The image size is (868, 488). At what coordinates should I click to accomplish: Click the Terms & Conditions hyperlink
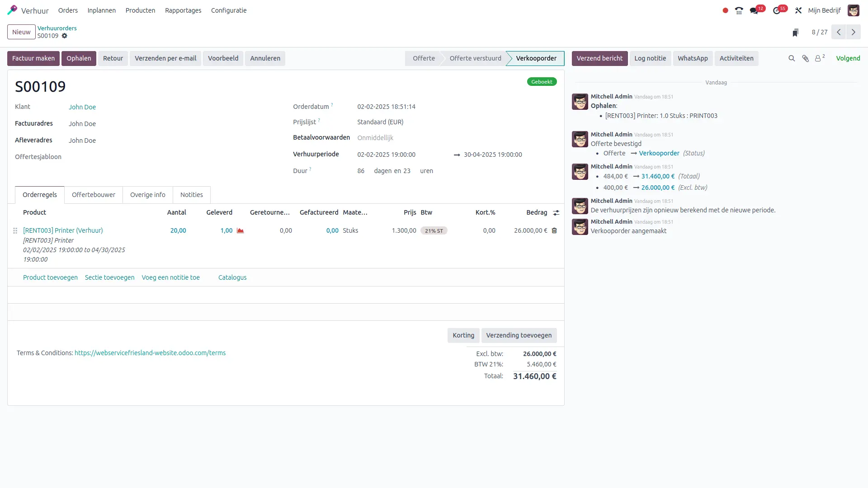[150, 353]
